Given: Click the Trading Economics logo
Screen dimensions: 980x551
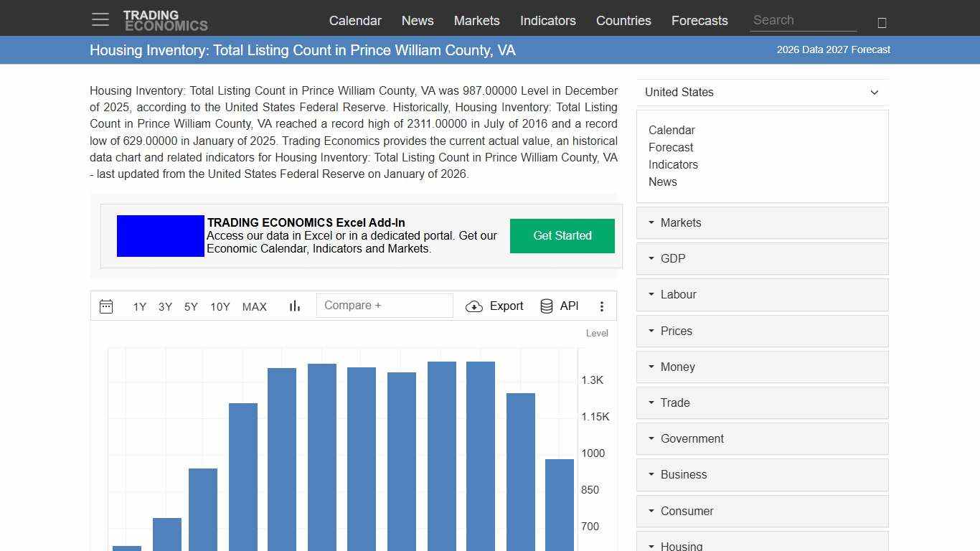Looking at the screenshot, I should [166, 19].
